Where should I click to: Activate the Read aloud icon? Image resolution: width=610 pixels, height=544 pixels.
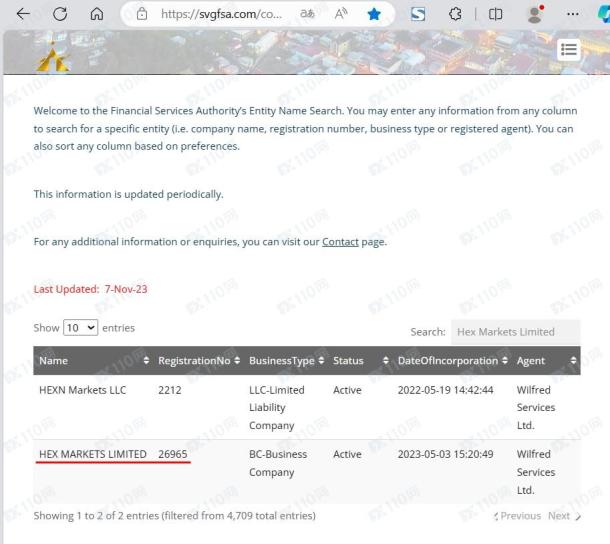tap(341, 14)
